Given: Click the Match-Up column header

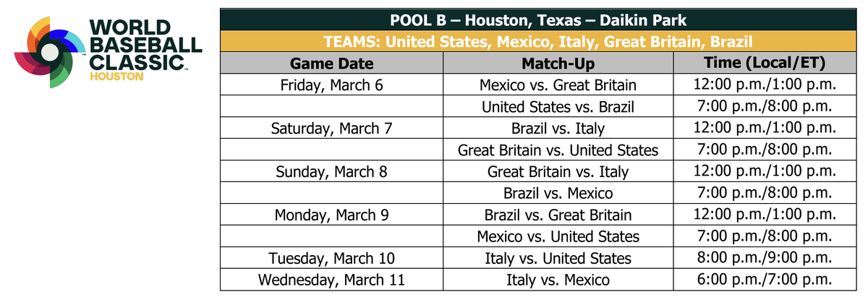Looking at the screenshot, I should (x=558, y=63).
